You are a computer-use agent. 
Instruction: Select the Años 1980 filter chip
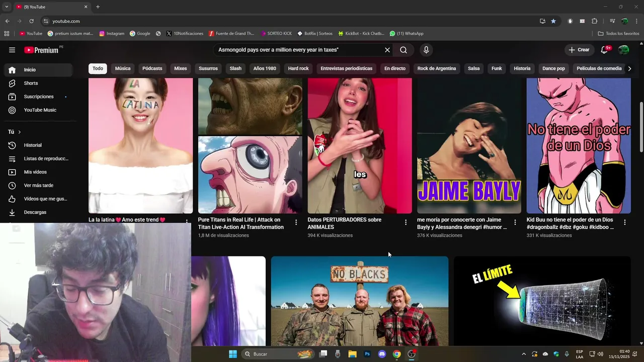click(x=265, y=68)
